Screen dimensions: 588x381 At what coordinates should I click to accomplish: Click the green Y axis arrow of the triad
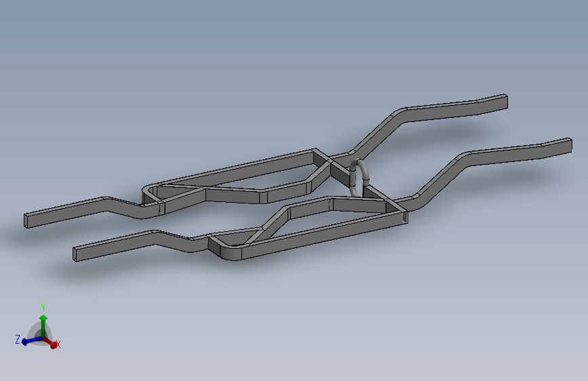click(43, 325)
